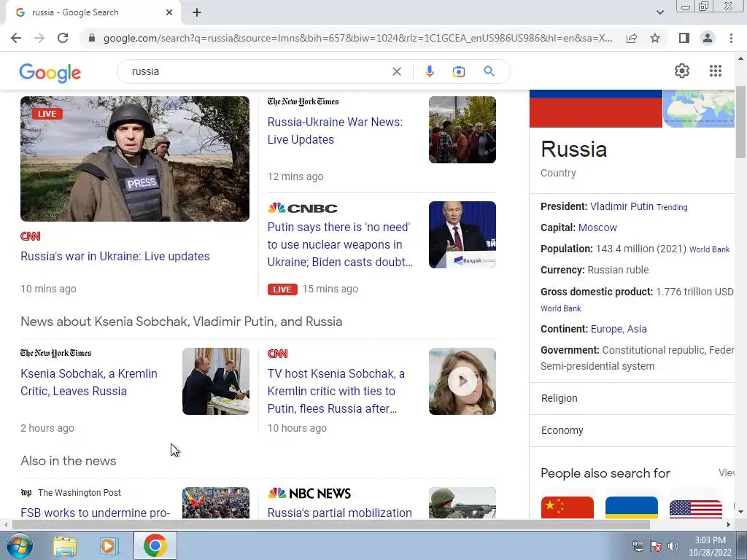Open World Bank GDP source link
The height and width of the screenshot is (560, 747).
(560, 308)
